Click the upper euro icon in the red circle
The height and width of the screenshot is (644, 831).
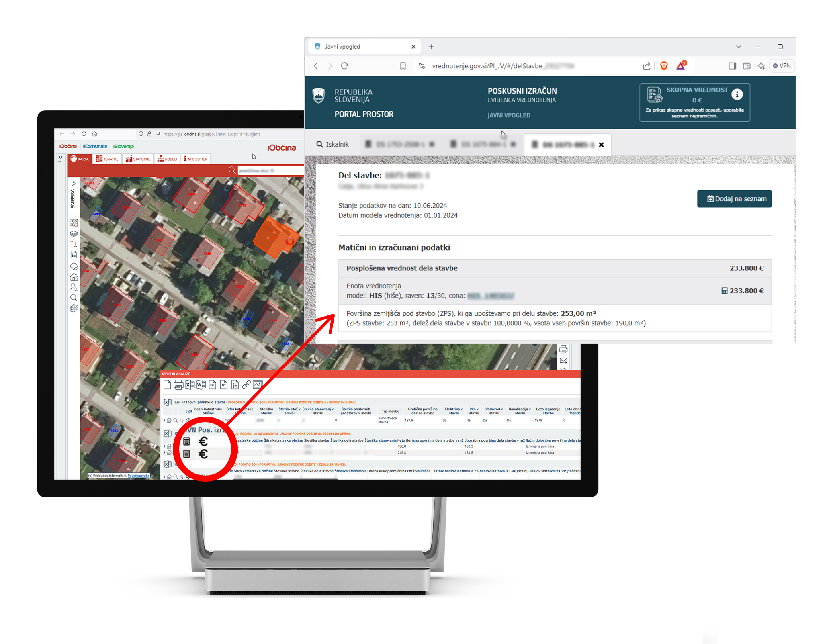pos(203,442)
